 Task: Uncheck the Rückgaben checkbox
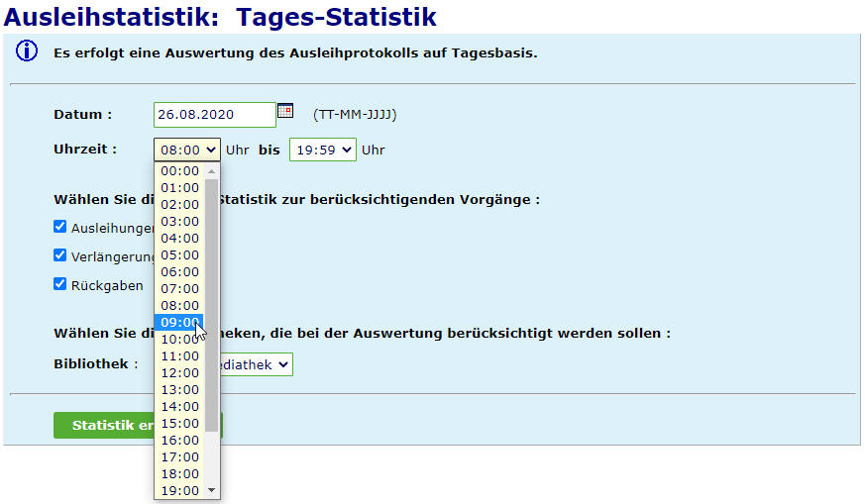pos(60,284)
